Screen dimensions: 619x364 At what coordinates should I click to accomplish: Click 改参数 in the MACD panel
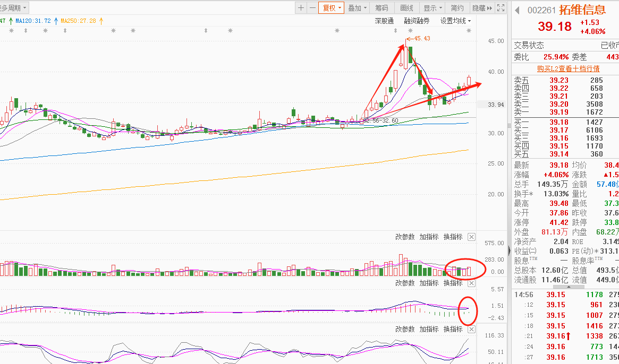coord(405,283)
